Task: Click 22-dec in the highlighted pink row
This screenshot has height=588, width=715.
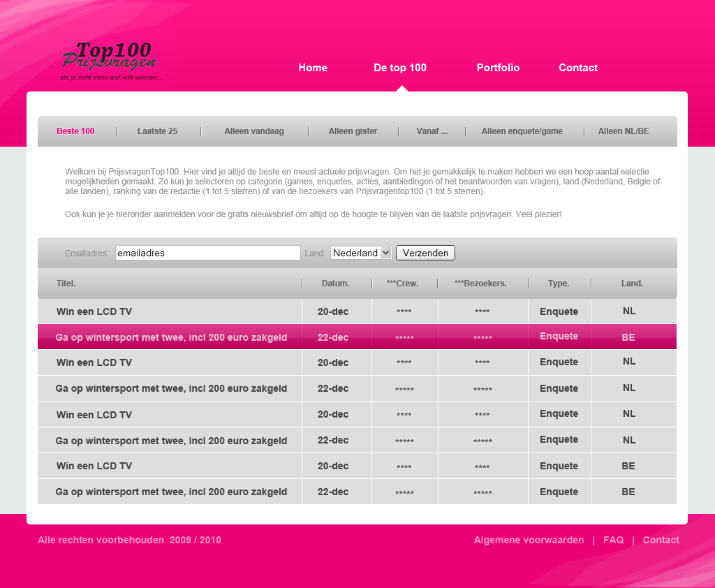Action: point(333,337)
